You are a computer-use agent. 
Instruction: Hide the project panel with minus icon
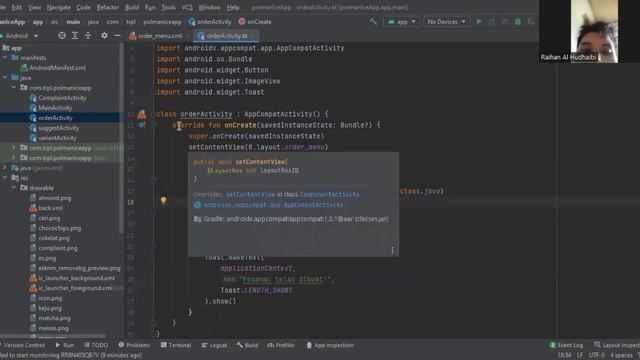(117, 36)
